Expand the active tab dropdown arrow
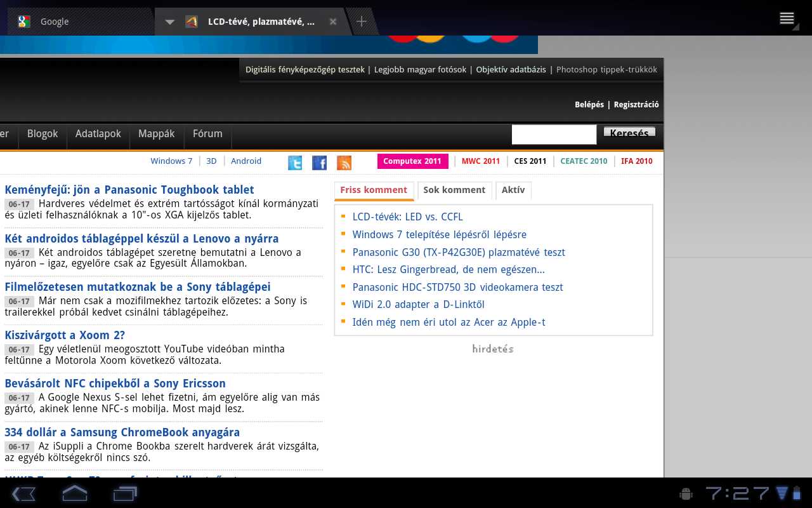Viewport: 812px width, 508px height. click(x=169, y=22)
